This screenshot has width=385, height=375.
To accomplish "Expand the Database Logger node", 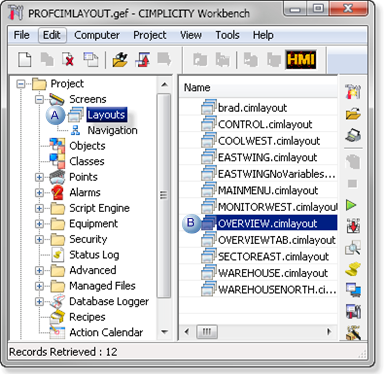I will point(39,302).
